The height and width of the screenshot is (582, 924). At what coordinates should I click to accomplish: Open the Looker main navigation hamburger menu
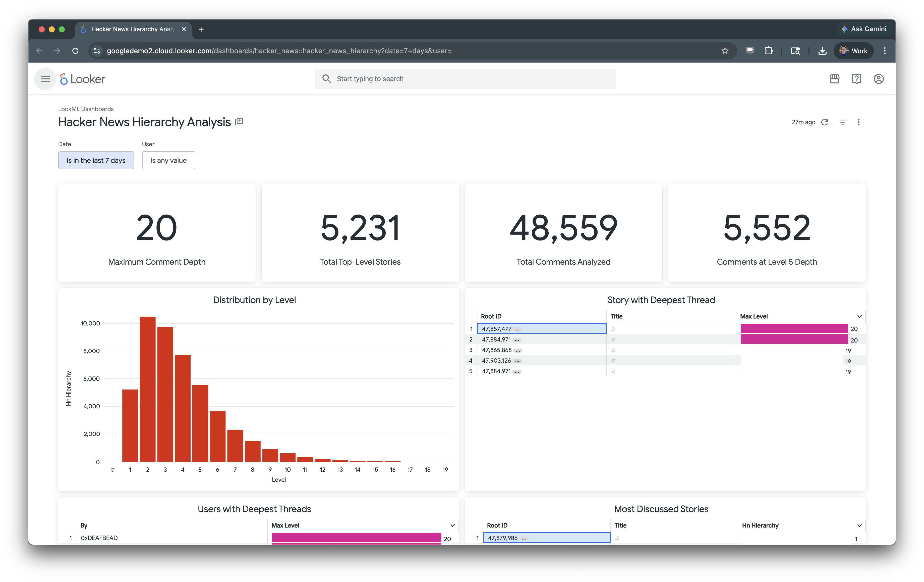[x=45, y=79]
